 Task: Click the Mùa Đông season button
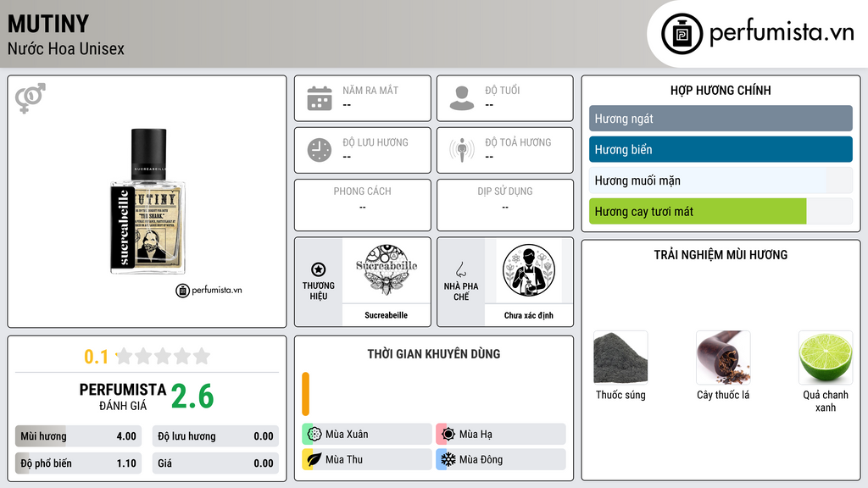(501, 459)
